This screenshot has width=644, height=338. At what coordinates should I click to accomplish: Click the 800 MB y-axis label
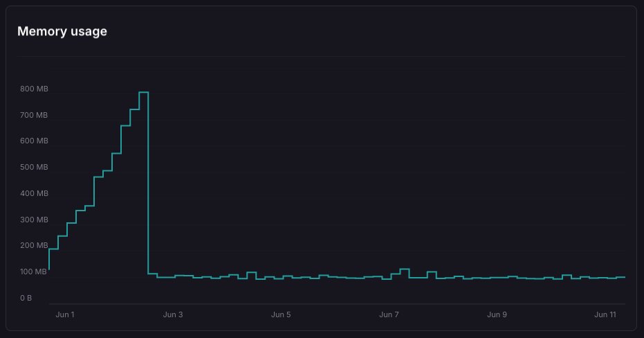click(x=34, y=89)
